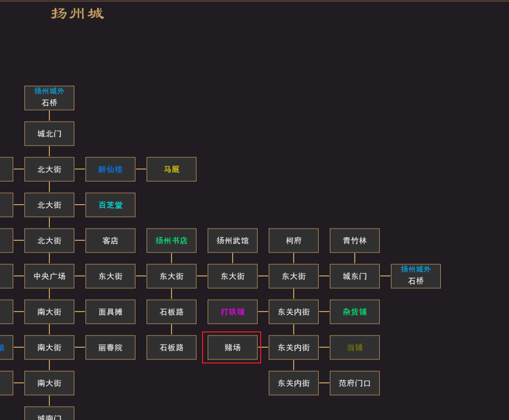
Task: Go to 北大街 beside 醉仙楼
Action: coord(49,170)
